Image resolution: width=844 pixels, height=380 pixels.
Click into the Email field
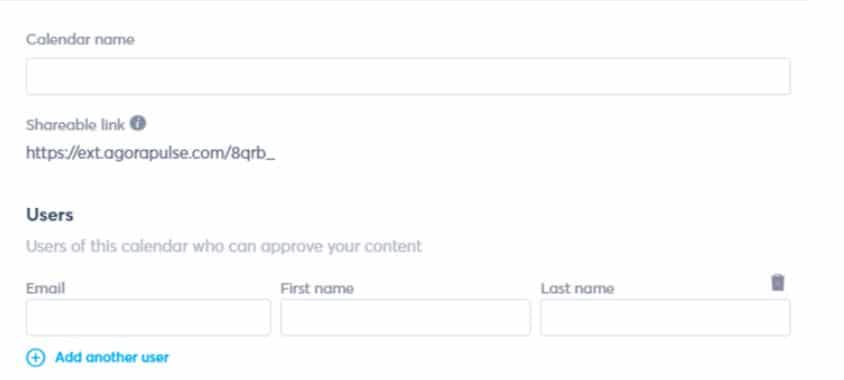click(148, 318)
